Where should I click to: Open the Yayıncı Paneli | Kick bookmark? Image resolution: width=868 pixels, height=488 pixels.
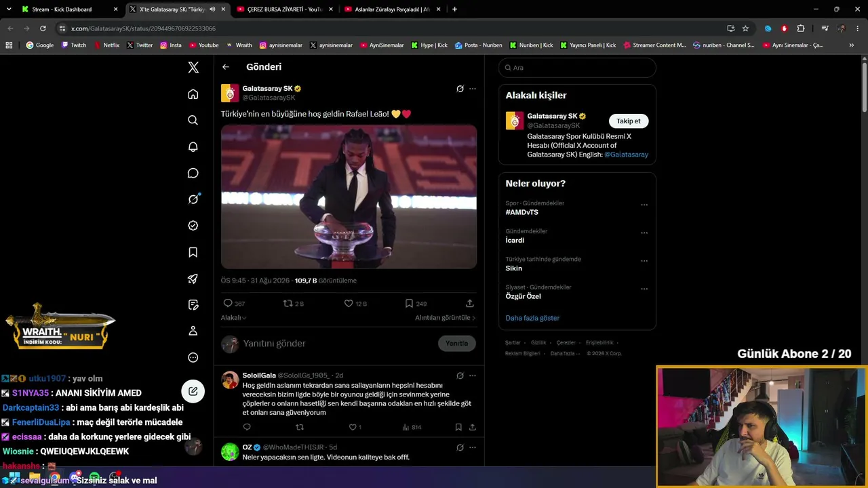click(x=588, y=45)
